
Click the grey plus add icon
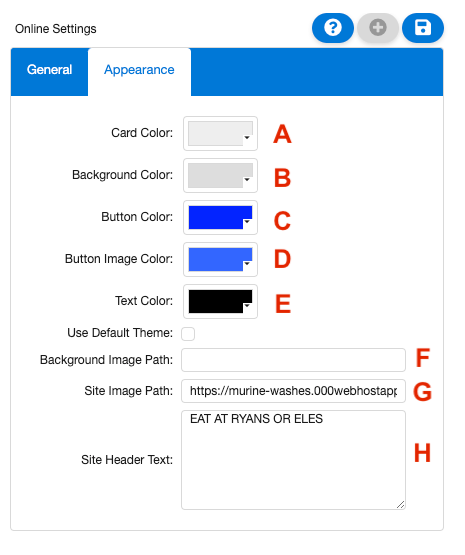[x=378, y=28]
